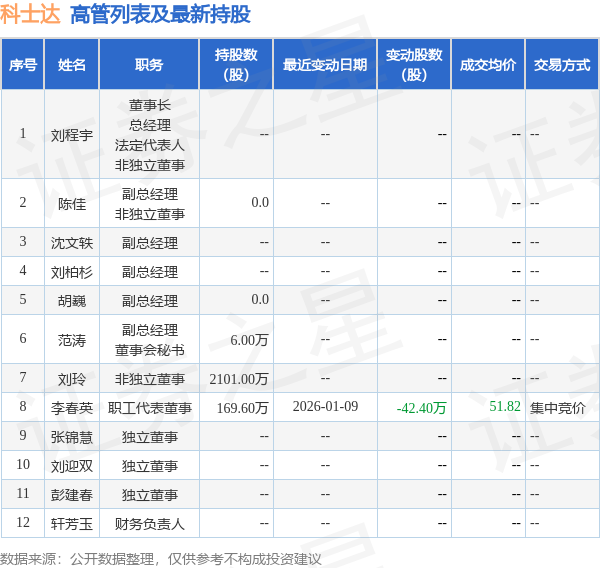Click the name 李春英
The height and width of the screenshot is (568, 600).
click(x=72, y=408)
